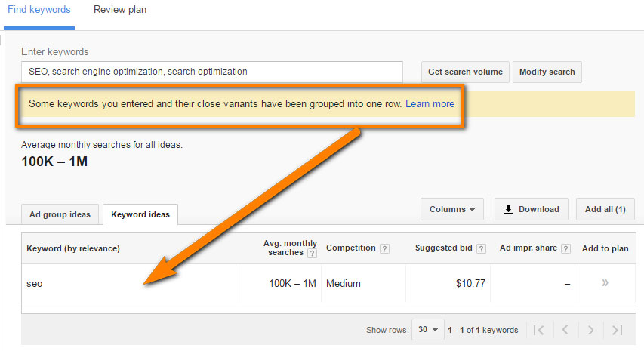The image size is (644, 351).
Task: Focus the Enter keywords text field
Action: click(212, 72)
